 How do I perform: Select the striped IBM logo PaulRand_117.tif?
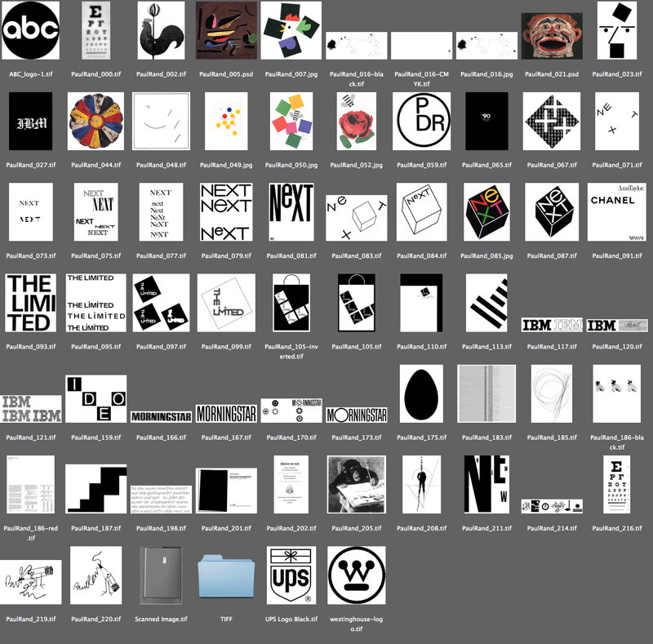tap(553, 325)
